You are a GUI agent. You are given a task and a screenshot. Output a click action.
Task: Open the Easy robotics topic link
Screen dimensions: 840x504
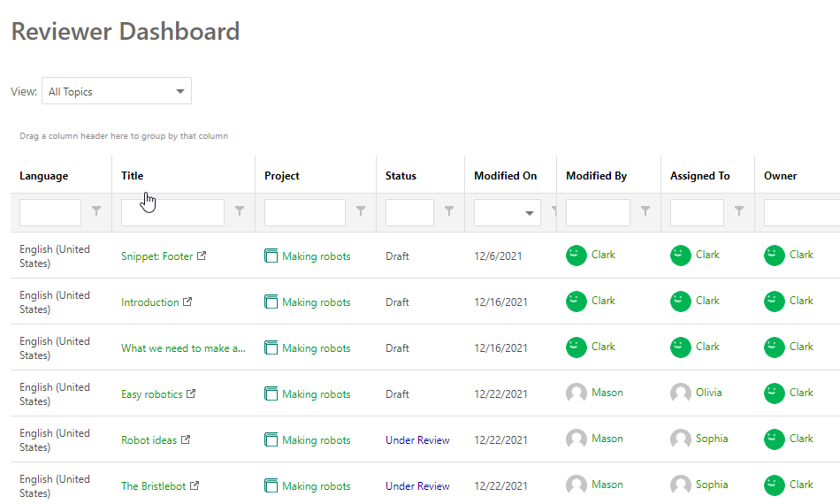coord(151,394)
